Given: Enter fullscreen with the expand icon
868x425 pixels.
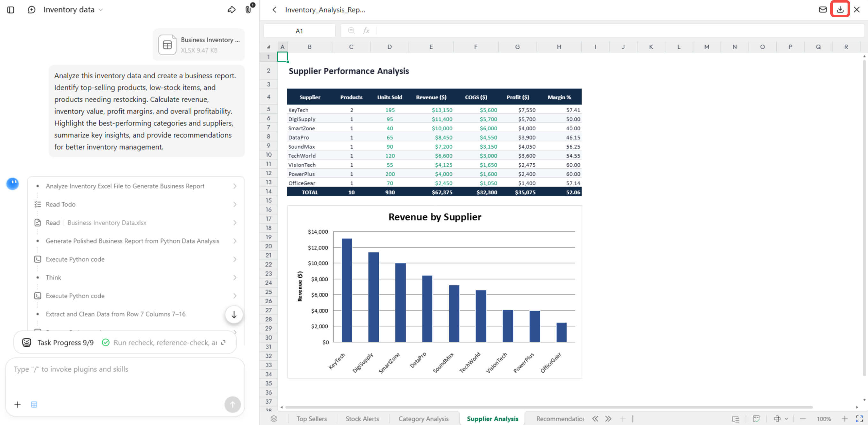Looking at the screenshot, I should click(859, 419).
